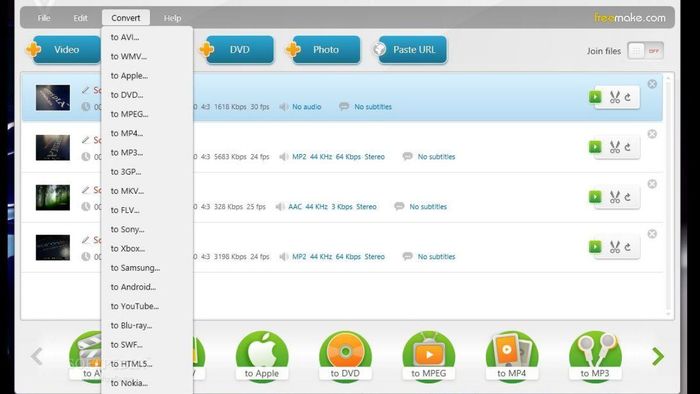Select 'to DVD...' menu entry

147,95
